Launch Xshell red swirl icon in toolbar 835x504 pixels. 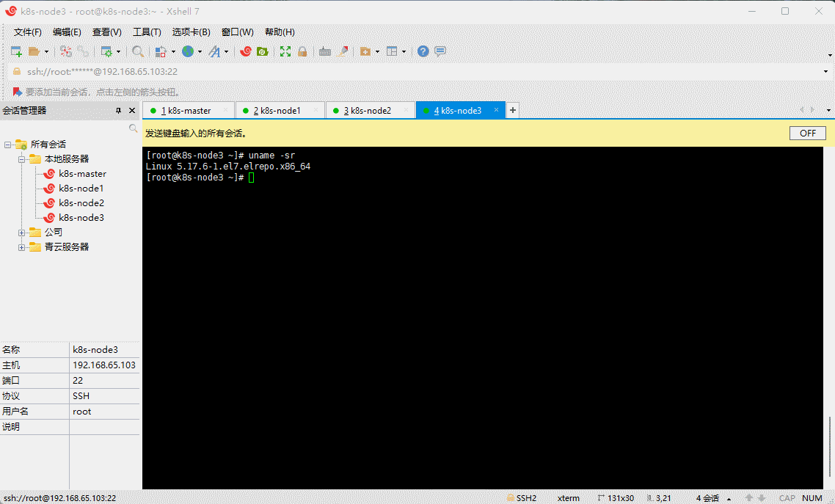246,51
